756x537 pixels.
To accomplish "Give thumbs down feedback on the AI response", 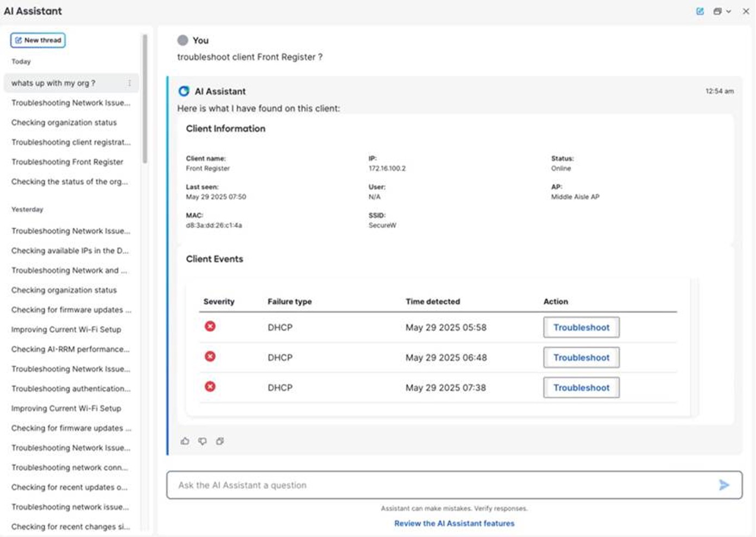I will click(x=203, y=441).
